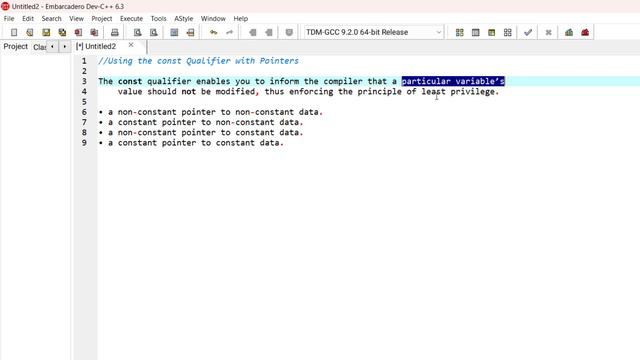This screenshot has height=360, width=640.
Task: Click line number 9 in the gutter
Action: (84, 142)
